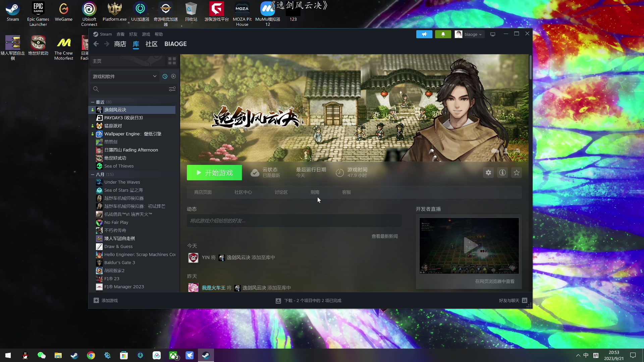Open library collections grid view icon
This screenshot has width=644, height=362.
click(x=172, y=61)
